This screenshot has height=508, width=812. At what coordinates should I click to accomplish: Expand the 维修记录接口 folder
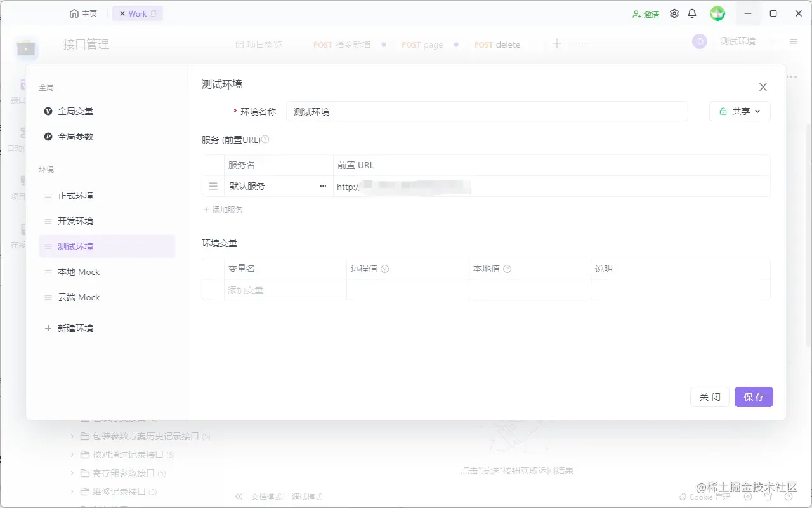pyautogui.click(x=72, y=491)
